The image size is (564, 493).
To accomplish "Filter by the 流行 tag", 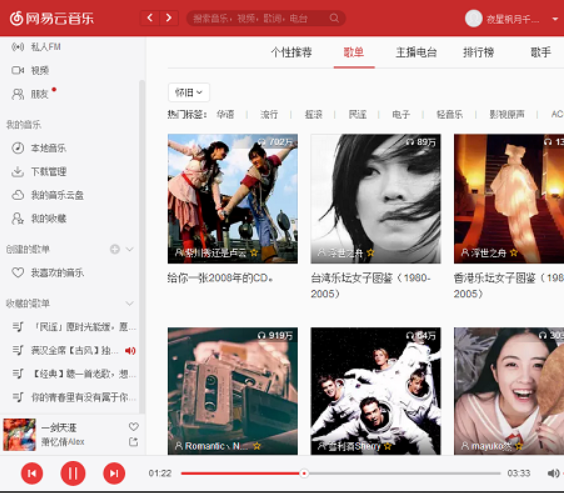I will pos(269,115).
